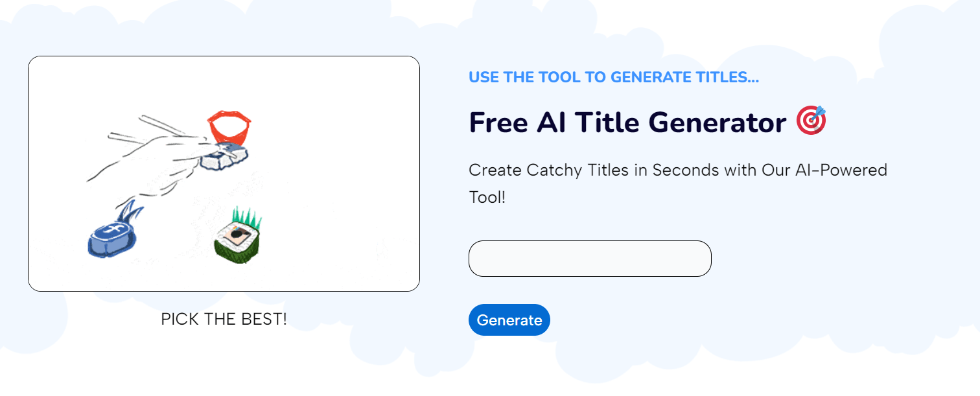Click the red lips above the sushi

point(229,128)
